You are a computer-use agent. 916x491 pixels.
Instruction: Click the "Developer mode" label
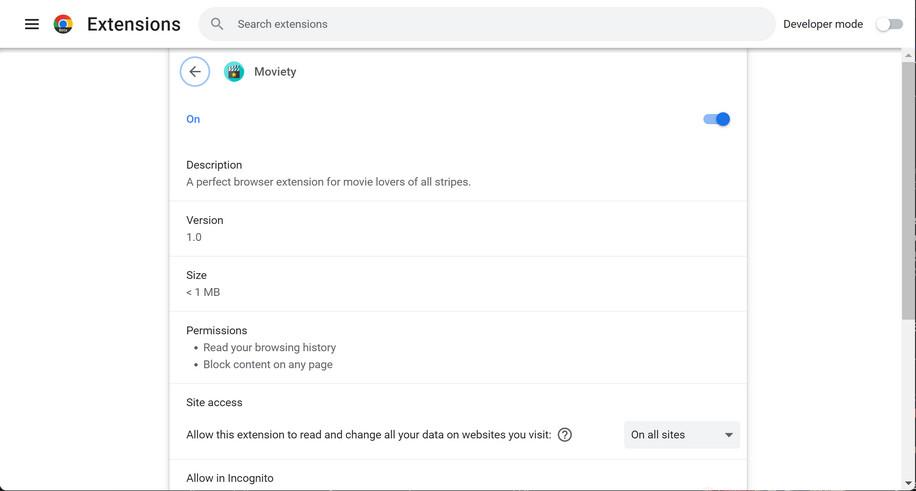click(x=823, y=24)
